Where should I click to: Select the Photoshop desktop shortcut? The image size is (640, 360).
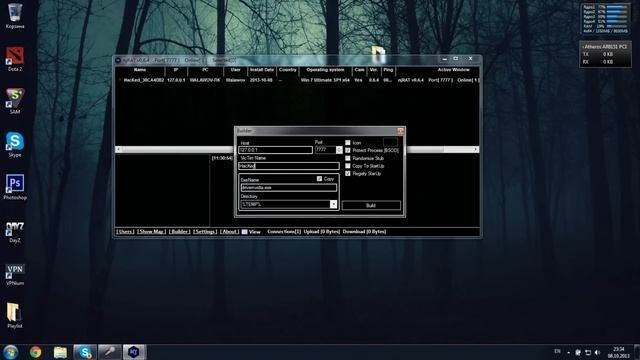point(15,187)
